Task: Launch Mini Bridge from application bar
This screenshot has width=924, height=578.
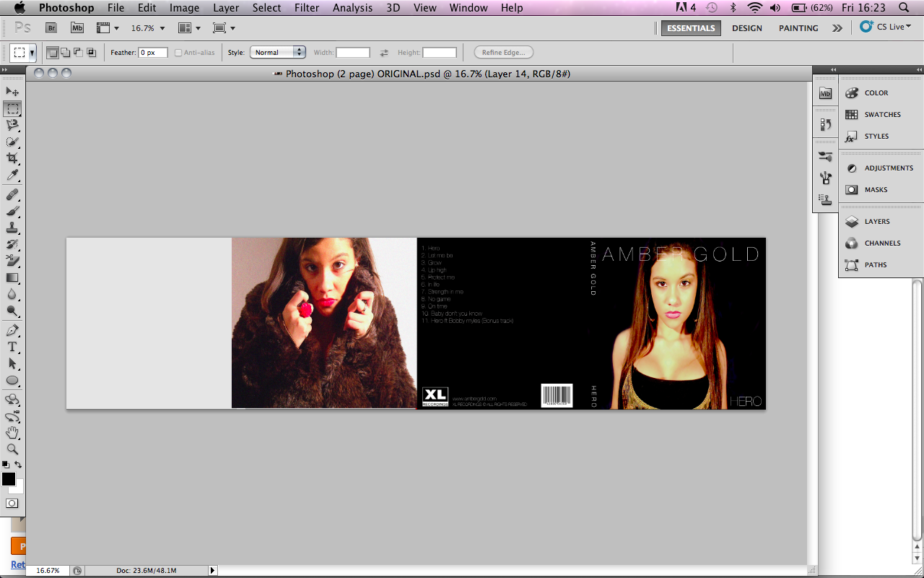Action: [77, 27]
